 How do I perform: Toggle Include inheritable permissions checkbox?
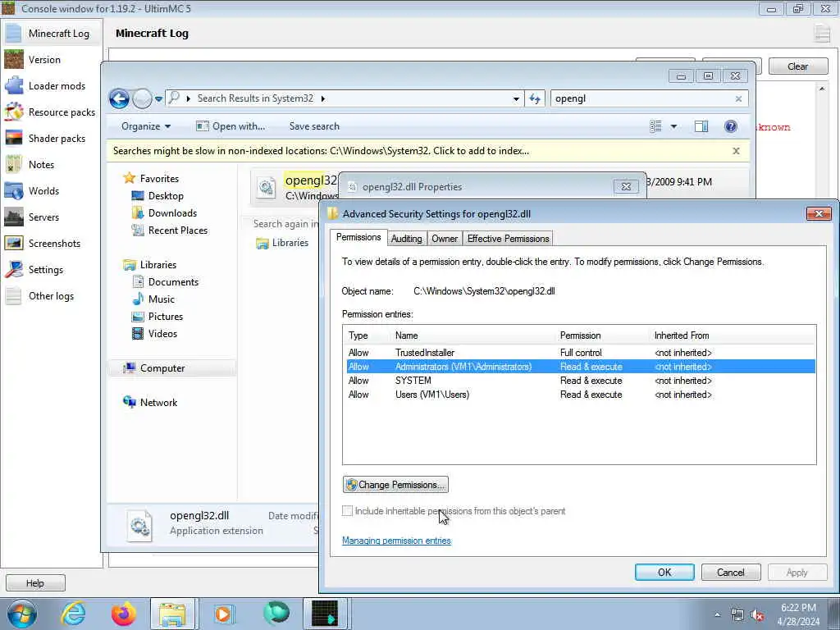[x=347, y=511]
